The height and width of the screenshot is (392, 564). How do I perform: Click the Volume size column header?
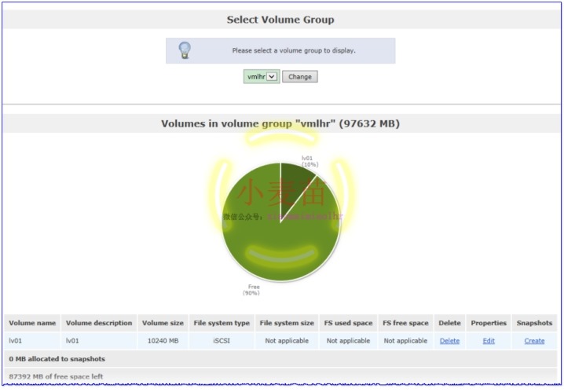[163, 323]
